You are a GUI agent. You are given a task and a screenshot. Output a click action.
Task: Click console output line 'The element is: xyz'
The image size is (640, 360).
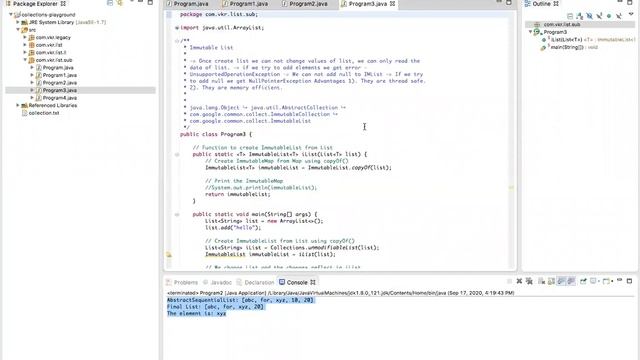tap(196, 313)
